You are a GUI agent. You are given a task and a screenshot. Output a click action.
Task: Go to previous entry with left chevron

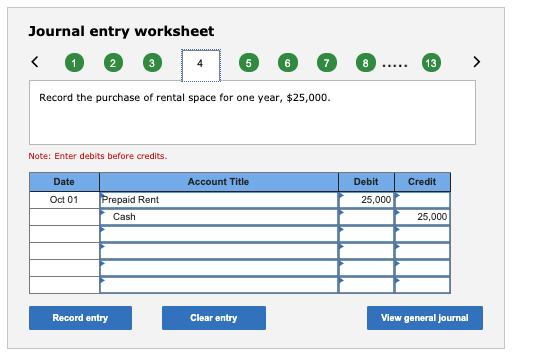(35, 62)
